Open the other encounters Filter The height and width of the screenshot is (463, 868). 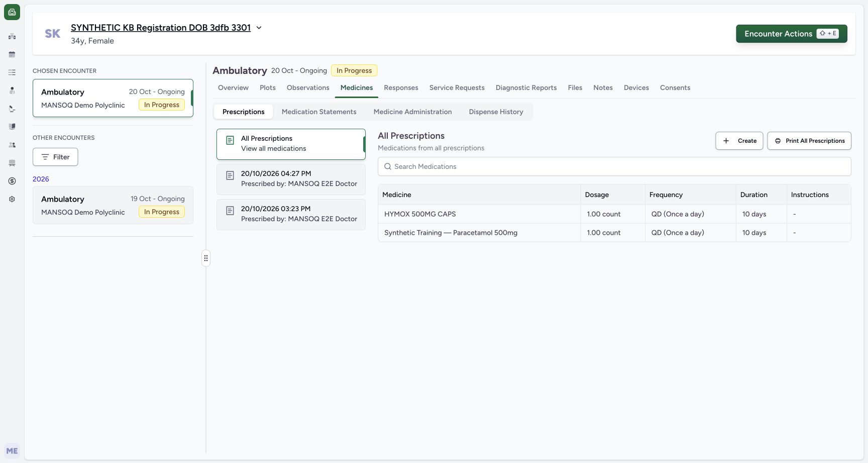[55, 157]
